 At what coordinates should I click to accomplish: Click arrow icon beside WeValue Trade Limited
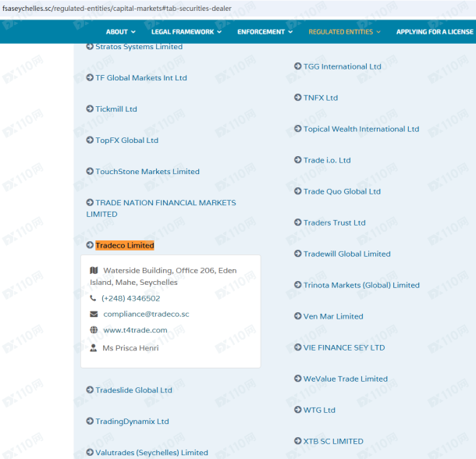coord(298,379)
